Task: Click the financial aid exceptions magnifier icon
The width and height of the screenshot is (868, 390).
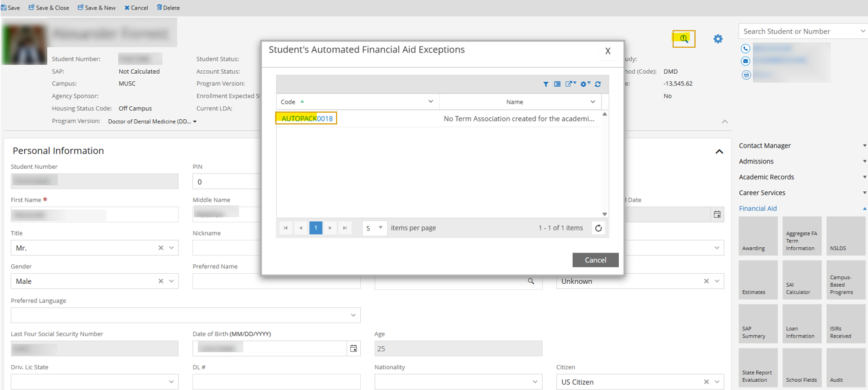Action: pyautogui.click(x=684, y=39)
